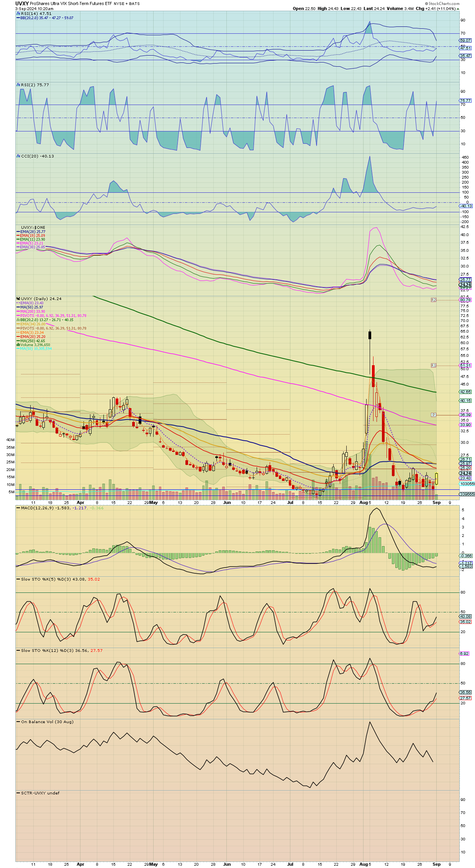Click the 80.78 pivot price tag
Screen dimensions: 475x868
465,300
